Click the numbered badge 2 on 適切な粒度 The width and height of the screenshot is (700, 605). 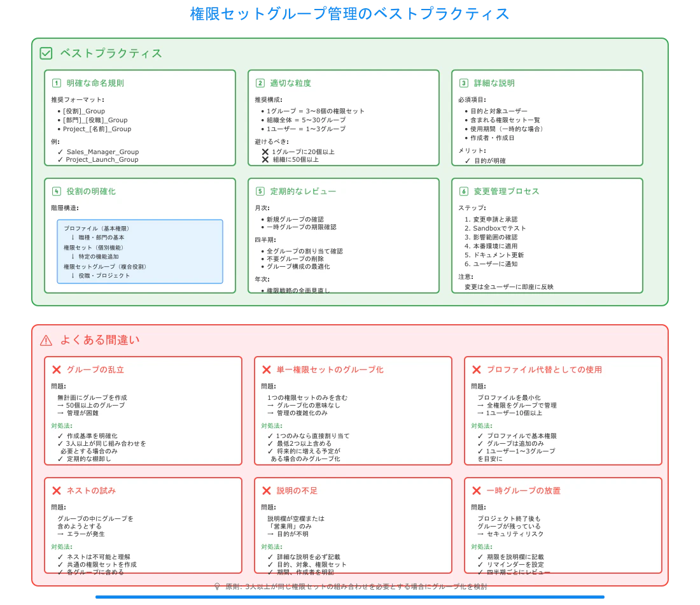click(260, 83)
